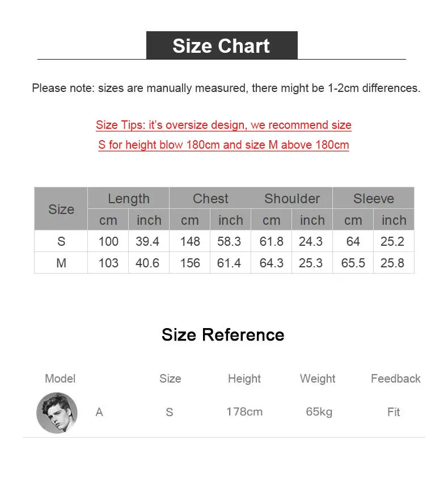Click the 178cm height value
The image size is (448, 491).
pyautogui.click(x=244, y=412)
